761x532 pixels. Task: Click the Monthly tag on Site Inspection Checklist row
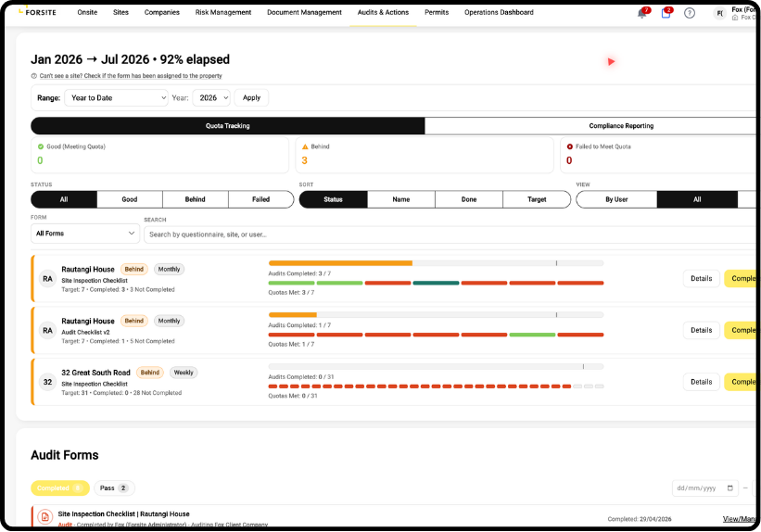[x=169, y=270]
